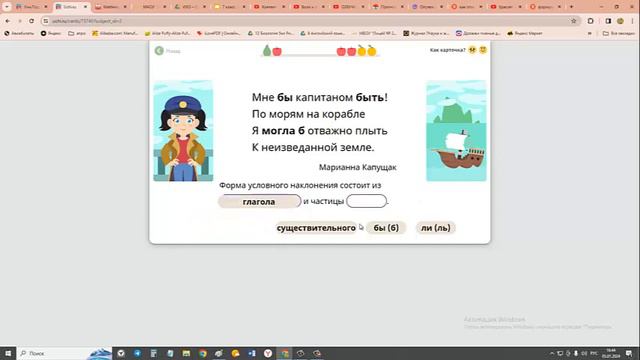Viewport: 640px width, 360px height.
Task: Rate the card with the happy emoji
Action: (483, 50)
